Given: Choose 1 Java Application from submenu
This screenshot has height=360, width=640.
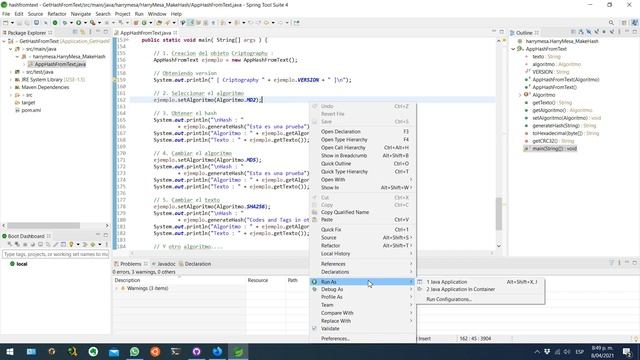Looking at the screenshot, I should [447, 282].
